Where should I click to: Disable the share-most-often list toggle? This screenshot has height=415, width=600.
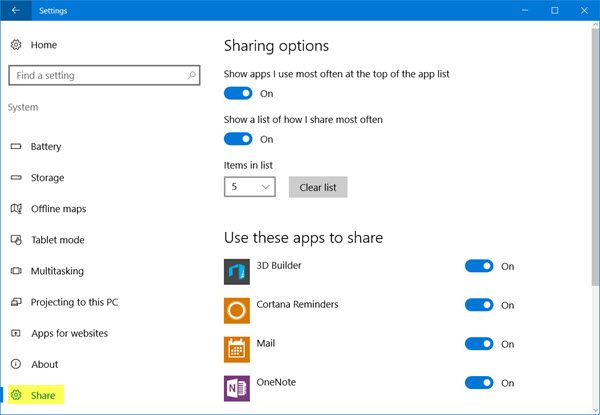point(238,139)
